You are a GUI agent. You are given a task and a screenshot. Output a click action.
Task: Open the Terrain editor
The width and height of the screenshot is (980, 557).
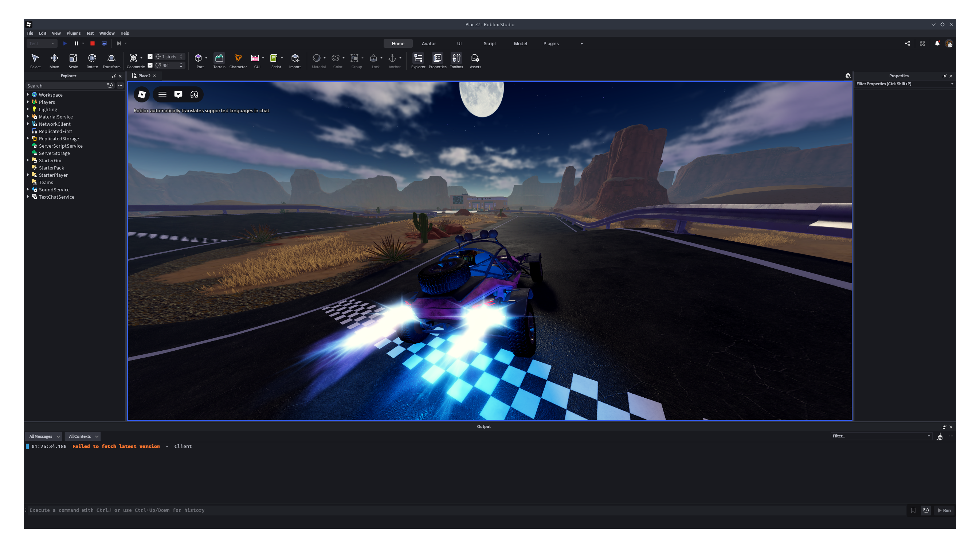point(219,61)
